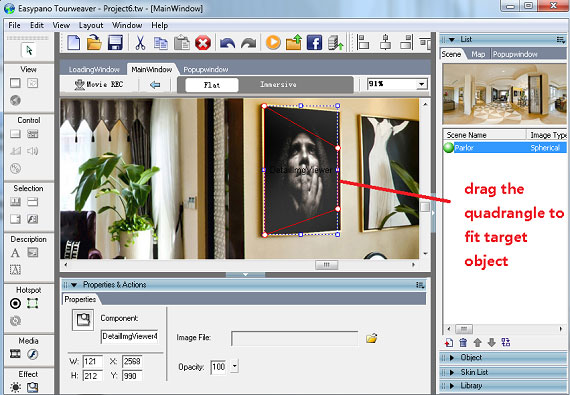Viewport: 570px width, 395px height.
Task: Open the Opacity dropdown arrow
Action: pos(234,366)
